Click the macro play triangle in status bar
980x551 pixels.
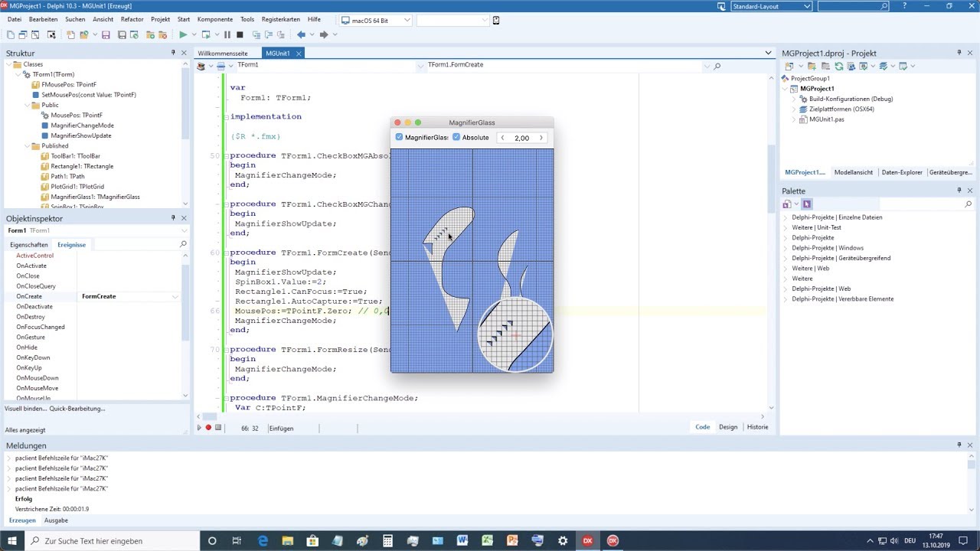pyautogui.click(x=199, y=428)
